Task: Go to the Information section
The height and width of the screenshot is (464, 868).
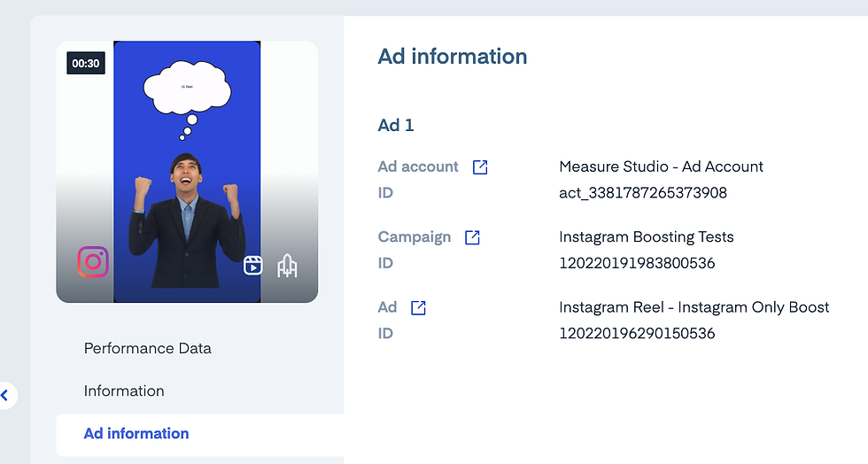Action: pyautogui.click(x=124, y=391)
